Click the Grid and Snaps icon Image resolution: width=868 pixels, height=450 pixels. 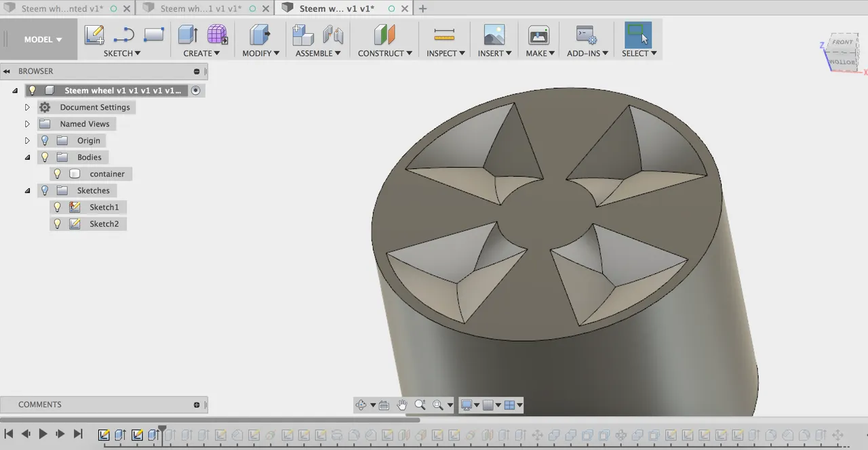pos(488,405)
